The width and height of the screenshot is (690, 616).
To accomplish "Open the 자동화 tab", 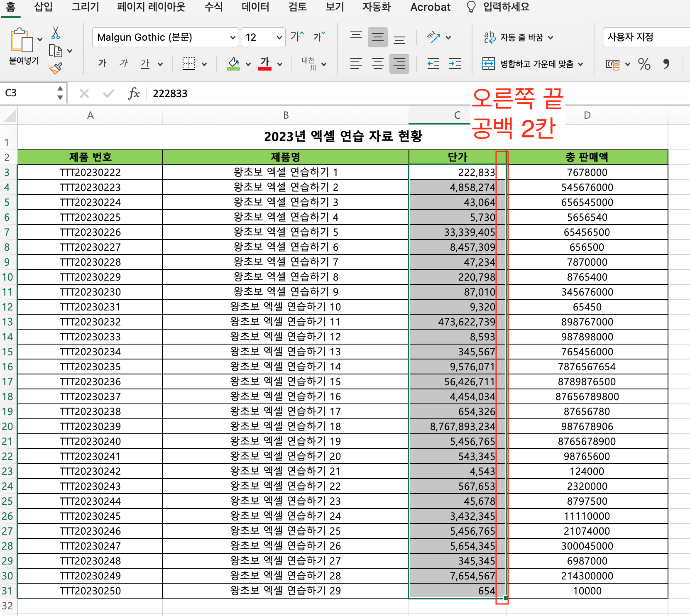I will [x=377, y=7].
